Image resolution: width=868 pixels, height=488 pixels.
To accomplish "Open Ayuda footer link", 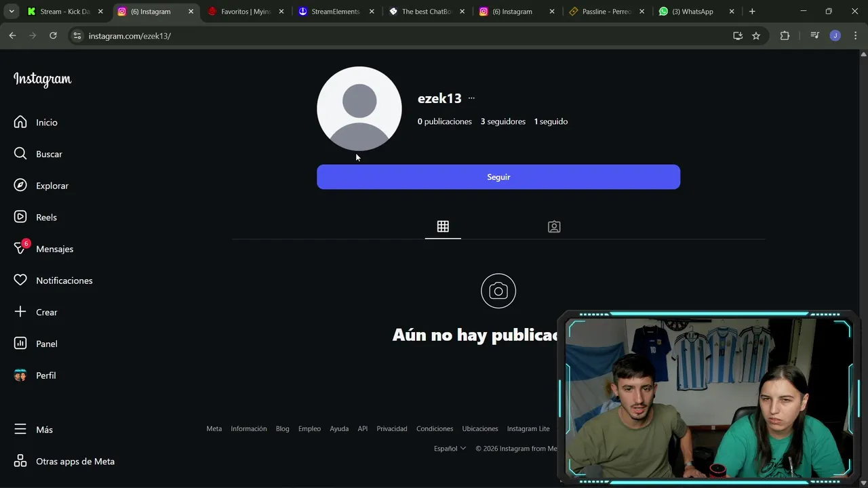I will coord(339,428).
